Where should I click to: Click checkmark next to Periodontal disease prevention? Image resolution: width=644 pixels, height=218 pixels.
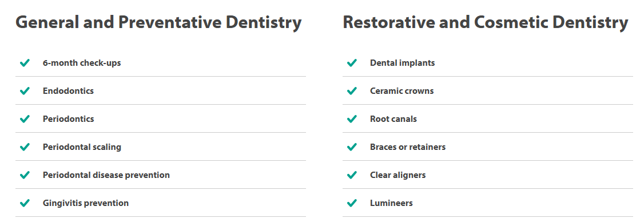pos(25,175)
